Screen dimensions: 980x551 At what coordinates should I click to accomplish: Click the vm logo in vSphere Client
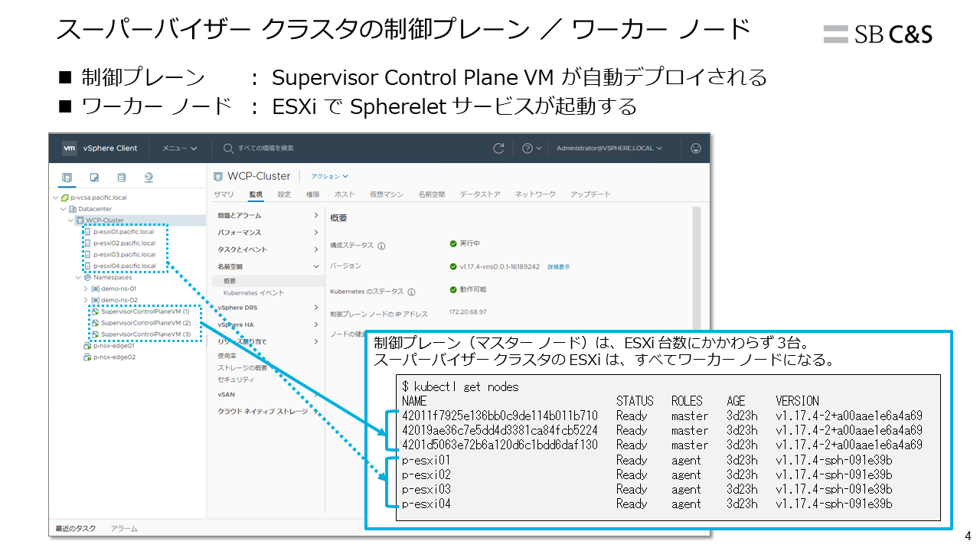[x=70, y=148]
